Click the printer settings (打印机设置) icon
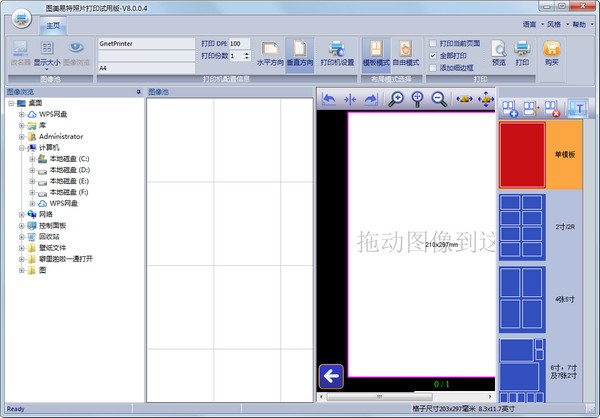Image resolution: width=600 pixels, height=418 pixels. [x=336, y=50]
